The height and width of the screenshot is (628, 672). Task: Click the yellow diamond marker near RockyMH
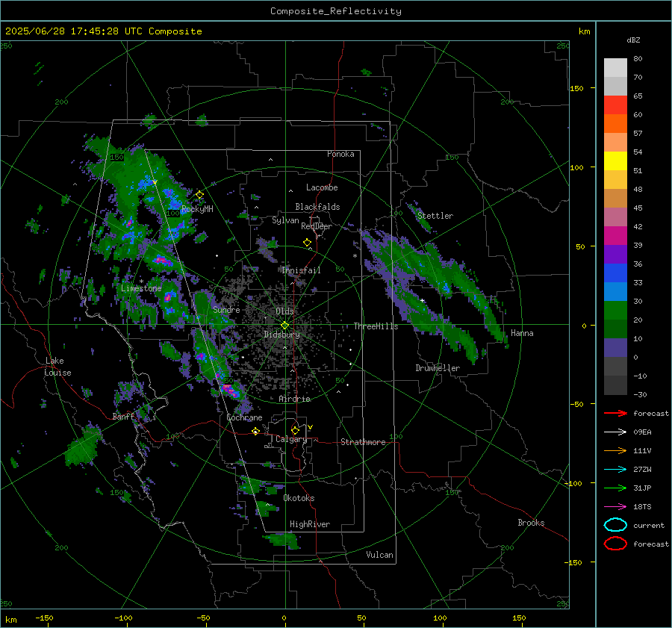tap(199, 195)
